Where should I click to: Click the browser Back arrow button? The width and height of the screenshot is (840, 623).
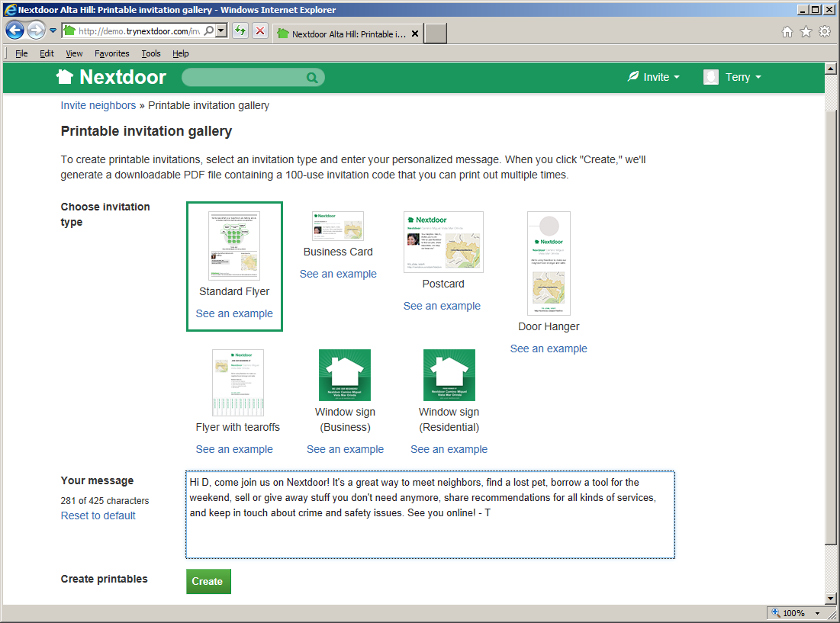[x=14, y=31]
